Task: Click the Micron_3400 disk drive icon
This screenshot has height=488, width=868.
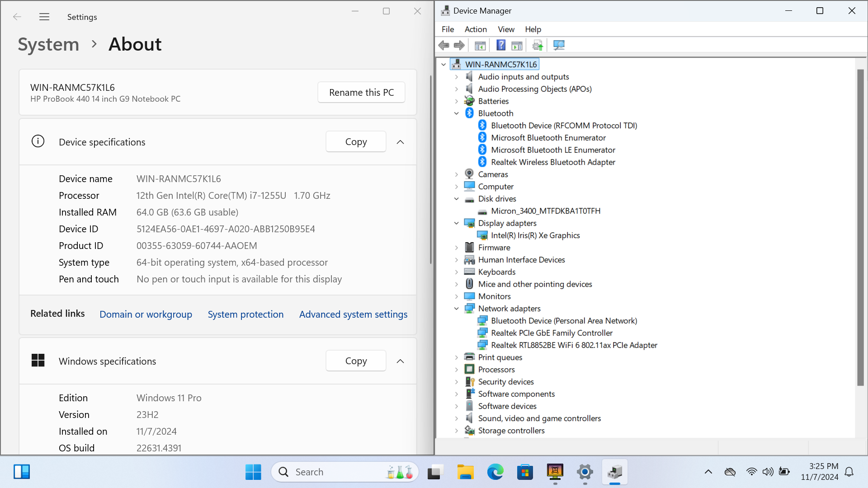Action: [x=482, y=211]
